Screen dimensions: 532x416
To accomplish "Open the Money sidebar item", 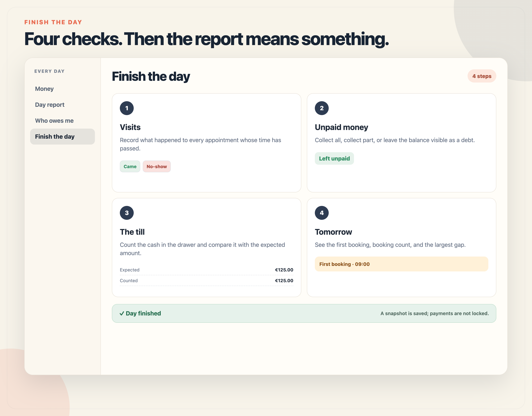I will click(62, 89).
